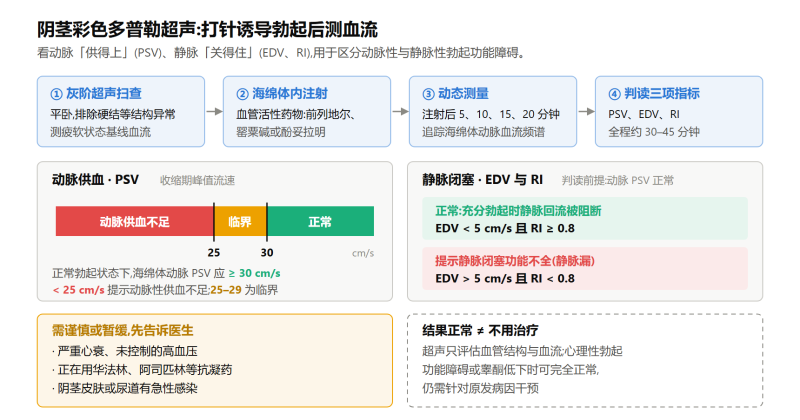800x420 pixels.
Task: Select the green value ≥ 30 cm/s
Action: point(255,273)
